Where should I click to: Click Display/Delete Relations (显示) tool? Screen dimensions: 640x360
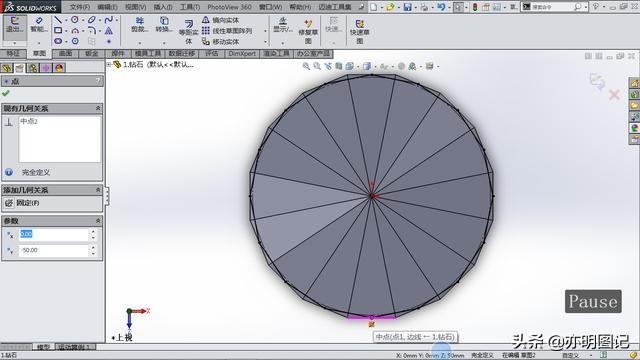(x=283, y=24)
